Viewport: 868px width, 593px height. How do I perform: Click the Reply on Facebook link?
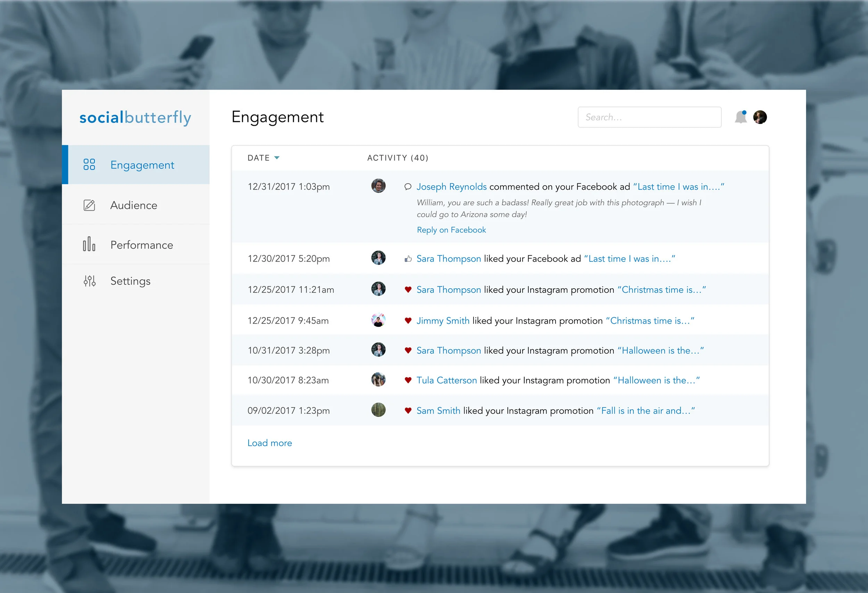451,230
